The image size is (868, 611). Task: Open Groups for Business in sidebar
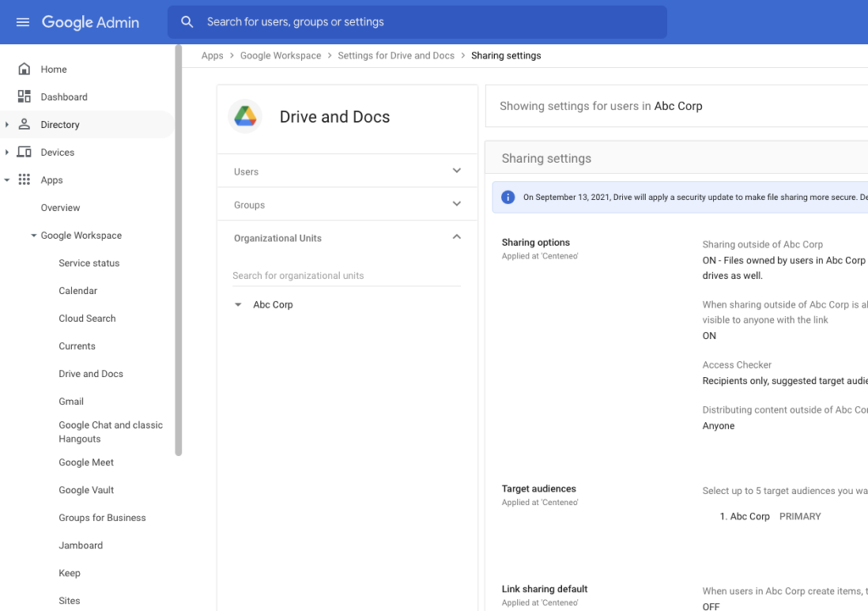click(103, 518)
